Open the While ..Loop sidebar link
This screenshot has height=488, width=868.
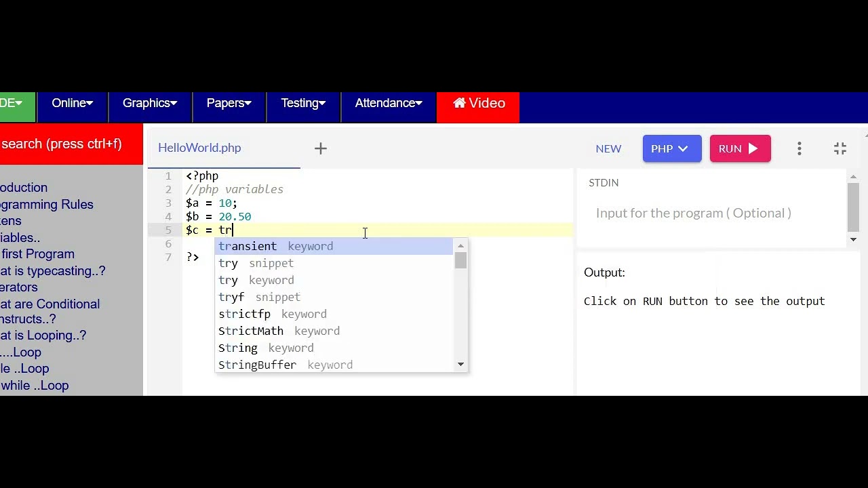pos(24,369)
